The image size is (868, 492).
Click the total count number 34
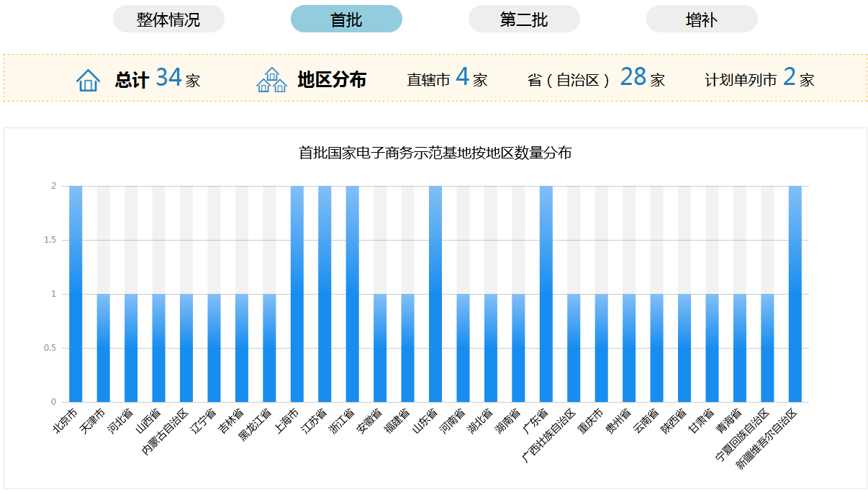(x=169, y=78)
